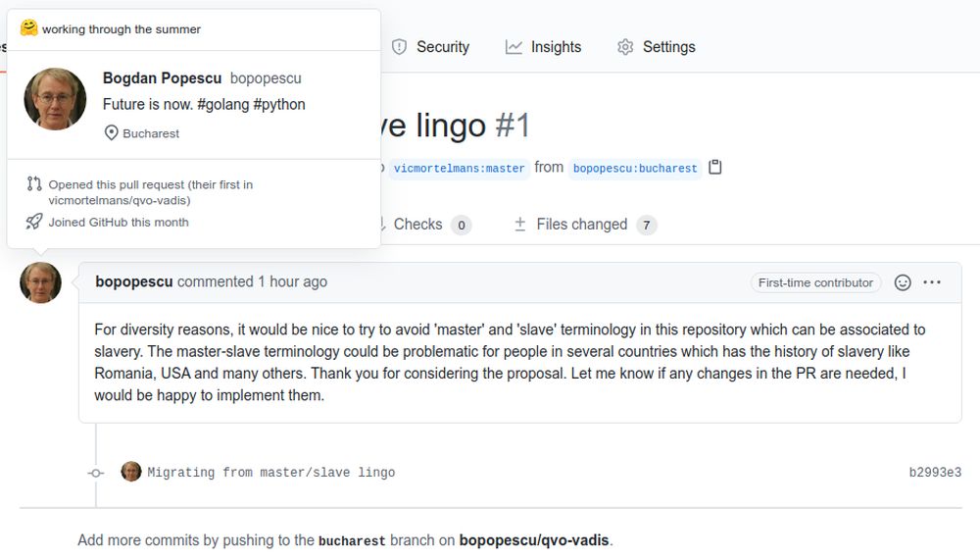Open commit b2993e3
This screenshot has width=980, height=559.
pos(935,473)
